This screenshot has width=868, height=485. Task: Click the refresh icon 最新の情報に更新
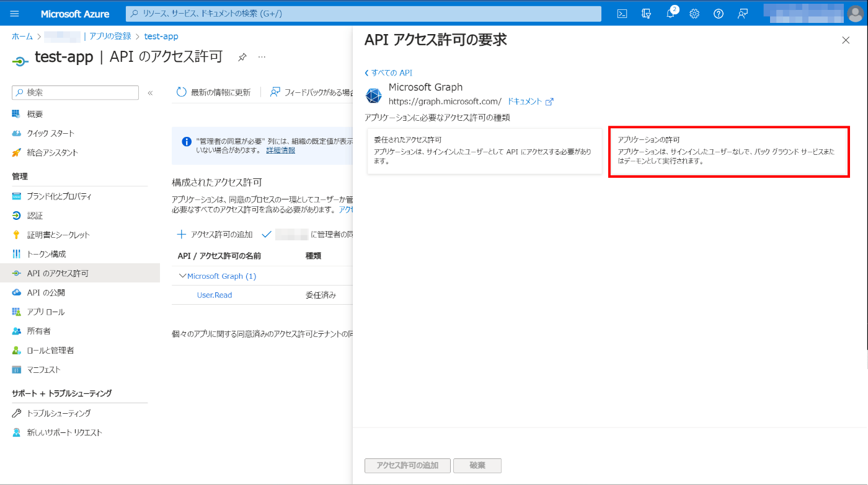pos(182,92)
